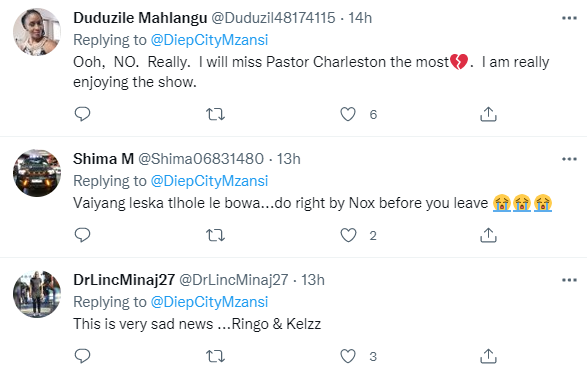
Task: Open @DiepCityMzansi link in Shima's reply
Action: pos(209,181)
